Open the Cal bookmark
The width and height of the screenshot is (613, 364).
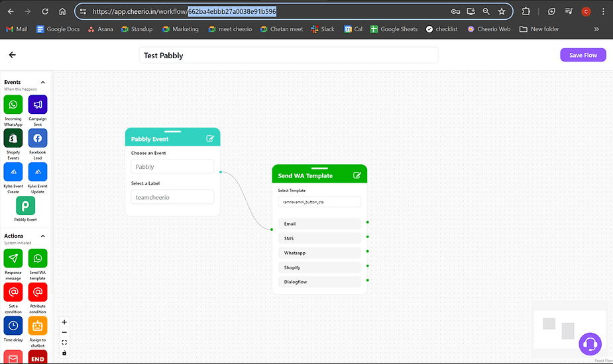point(353,29)
